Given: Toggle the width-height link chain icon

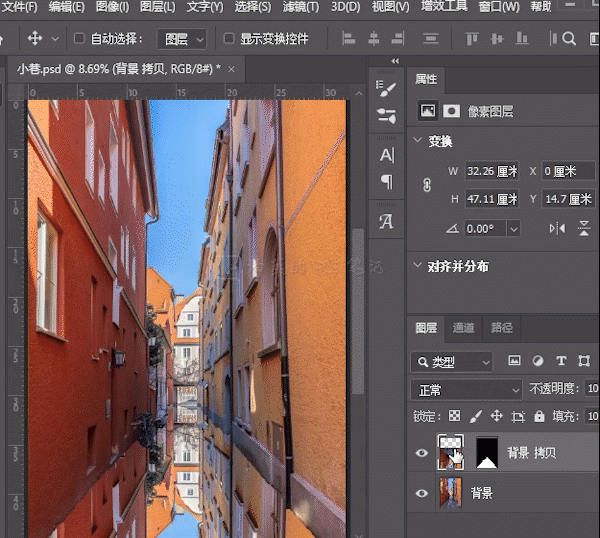Looking at the screenshot, I should point(427,185).
